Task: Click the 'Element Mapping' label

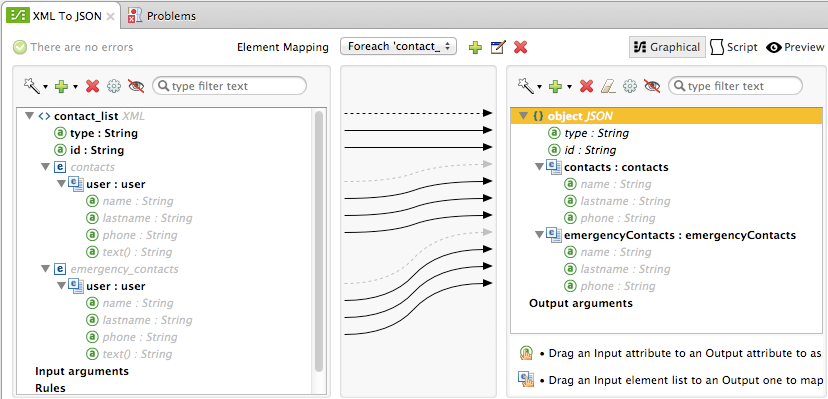Action: click(x=283, y=48)
